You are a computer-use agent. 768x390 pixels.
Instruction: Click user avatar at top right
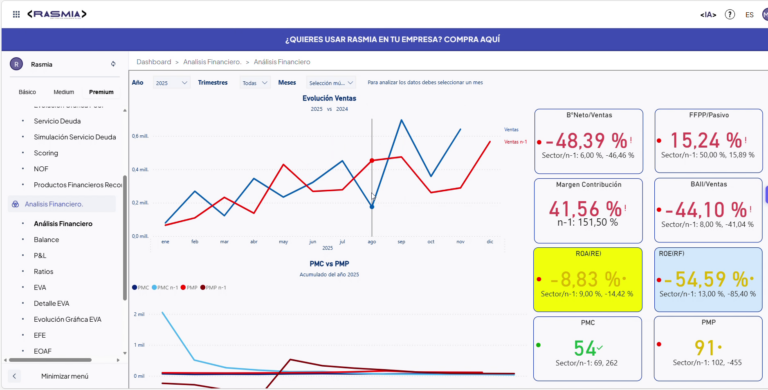click(x=765, y=15)
